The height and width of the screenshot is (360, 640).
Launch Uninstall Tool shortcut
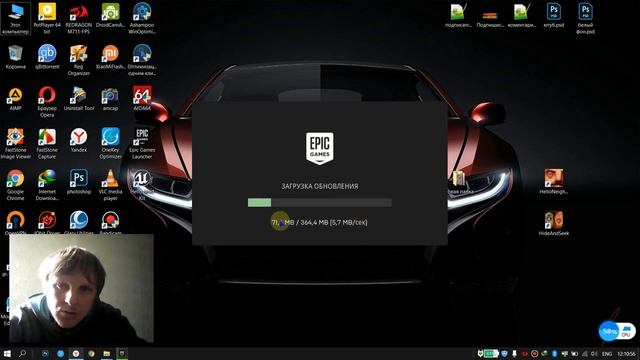[x=78, y=99]
